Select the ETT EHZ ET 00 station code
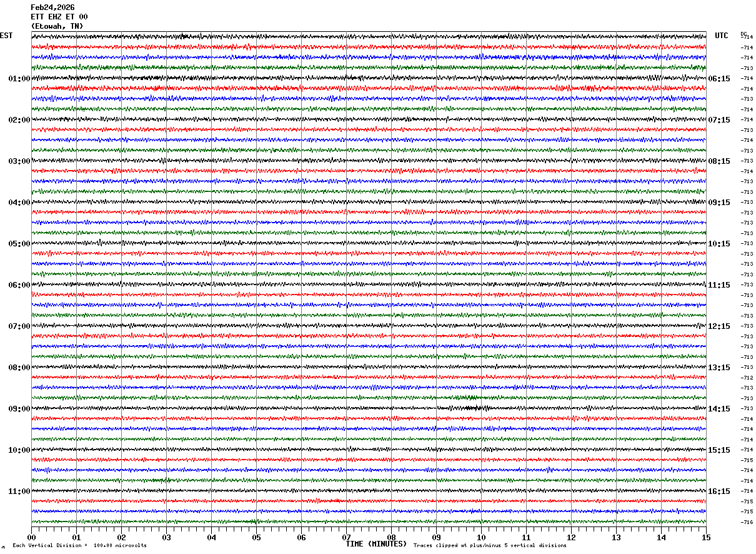756x554 pixels. (x=59, y=17)
